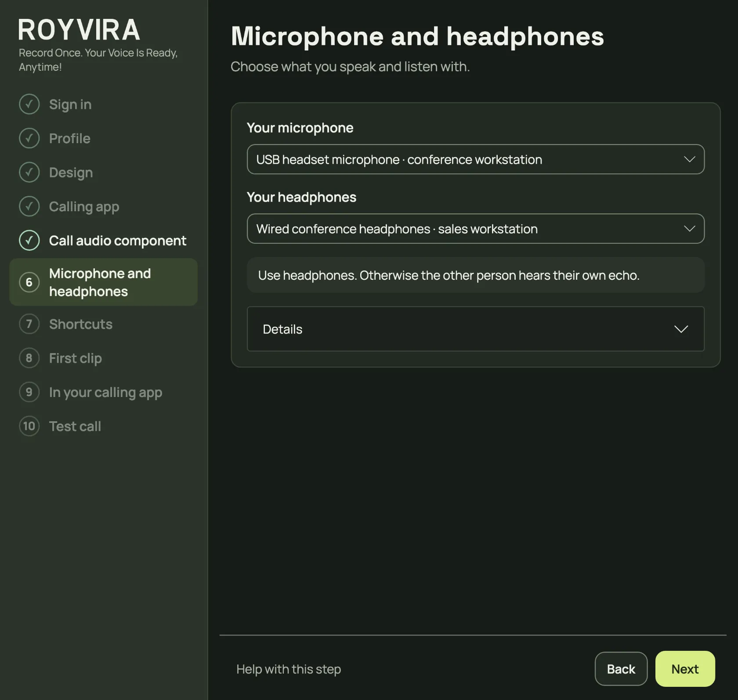
Task: Click the Back button
Action: [621, 669]
